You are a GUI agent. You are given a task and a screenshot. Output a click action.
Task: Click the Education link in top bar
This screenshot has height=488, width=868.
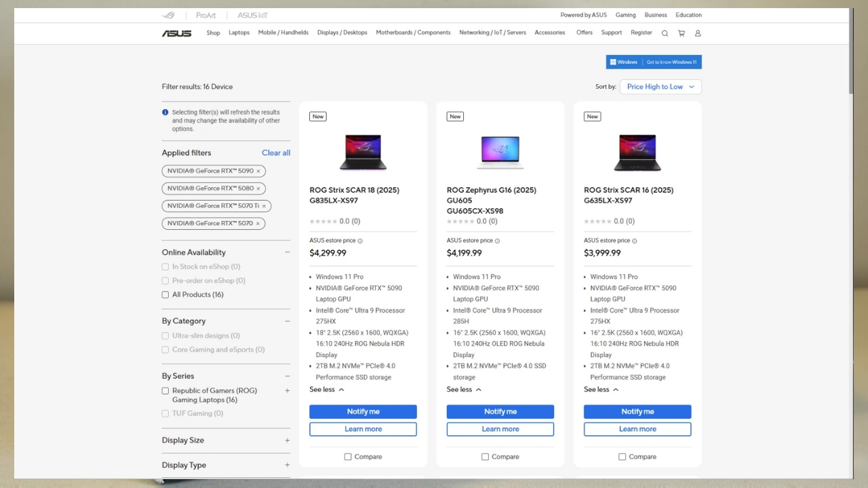pyautogui.click(x=688, y=15)
